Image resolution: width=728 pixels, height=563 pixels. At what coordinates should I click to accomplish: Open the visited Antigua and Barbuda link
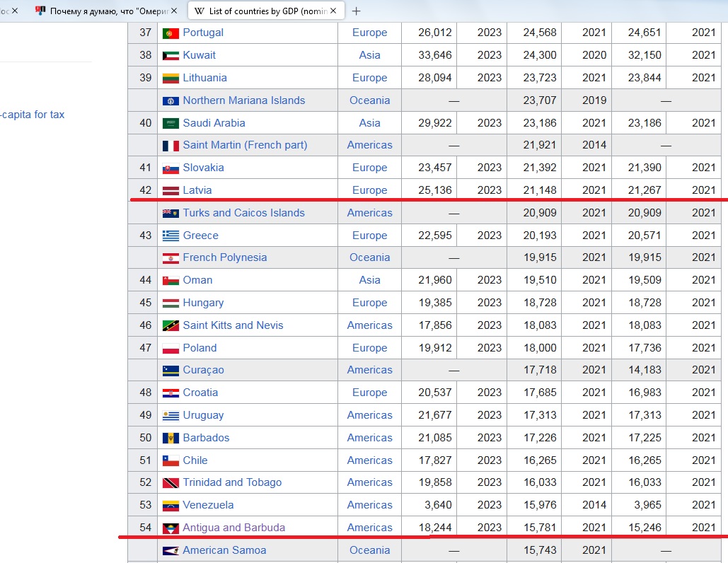(234, 528)
